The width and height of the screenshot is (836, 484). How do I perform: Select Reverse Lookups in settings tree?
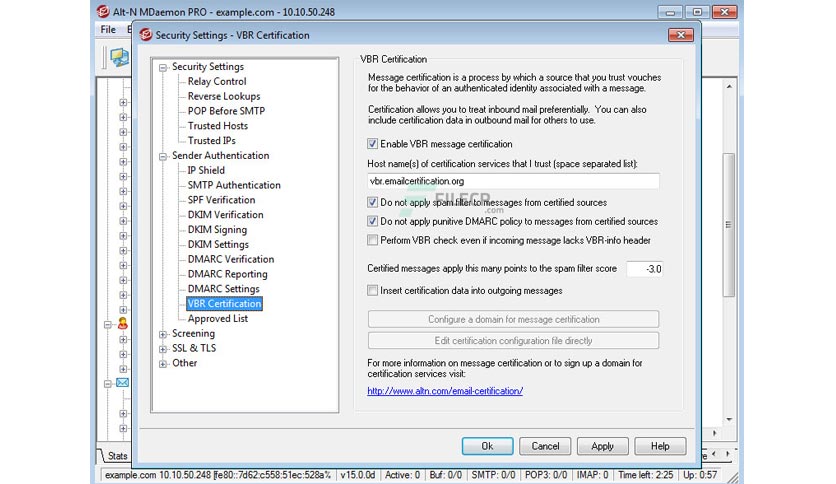pyautogui.click(x=224, y=96)
